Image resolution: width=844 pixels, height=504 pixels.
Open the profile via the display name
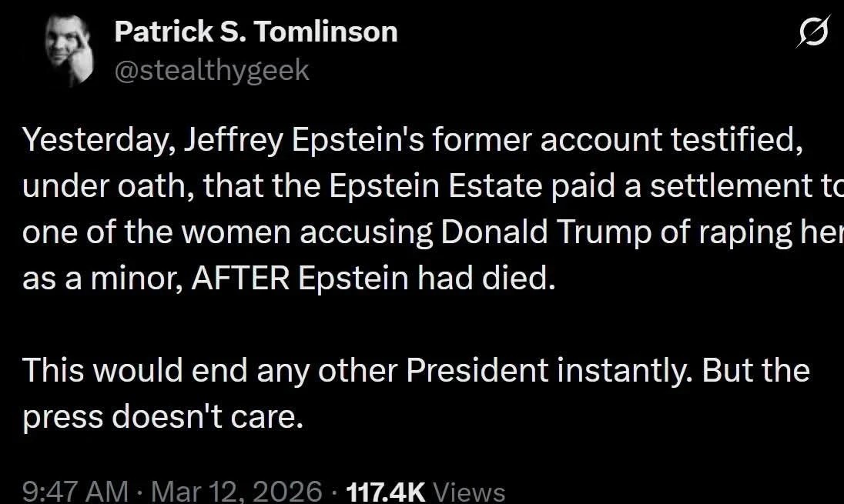click(x=255, y=32)
